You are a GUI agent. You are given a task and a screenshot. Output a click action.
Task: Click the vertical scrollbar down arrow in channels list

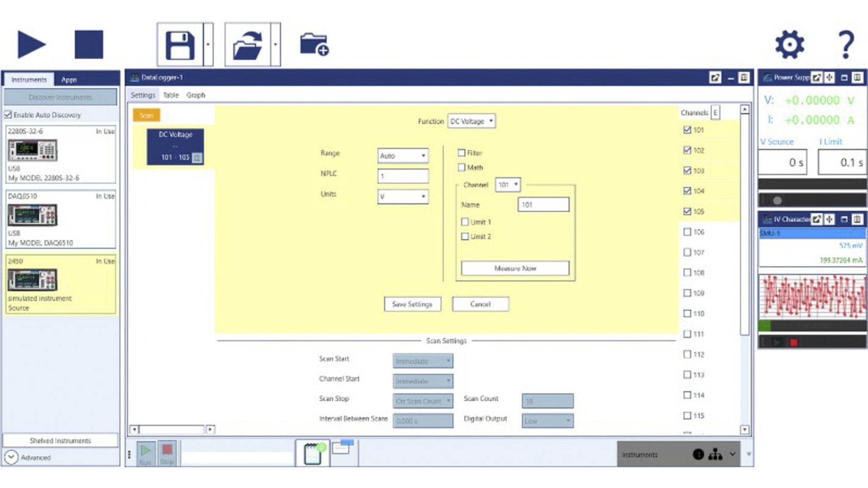(745, 430)
